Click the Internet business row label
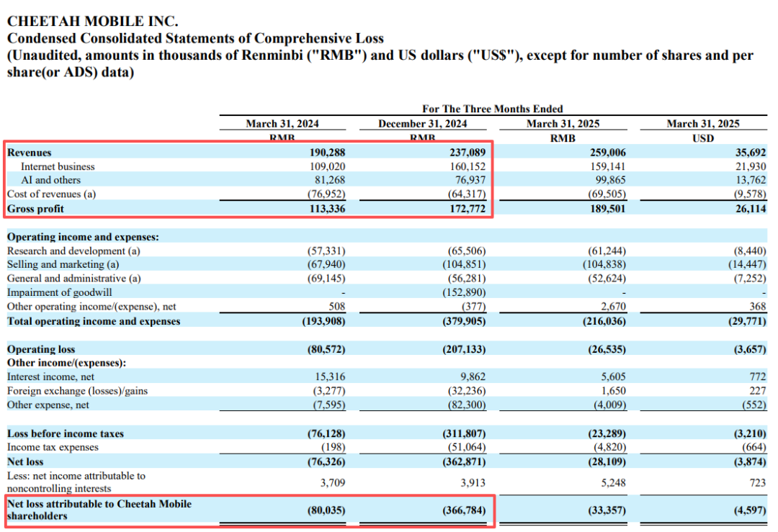 click(x=58, y=166)
